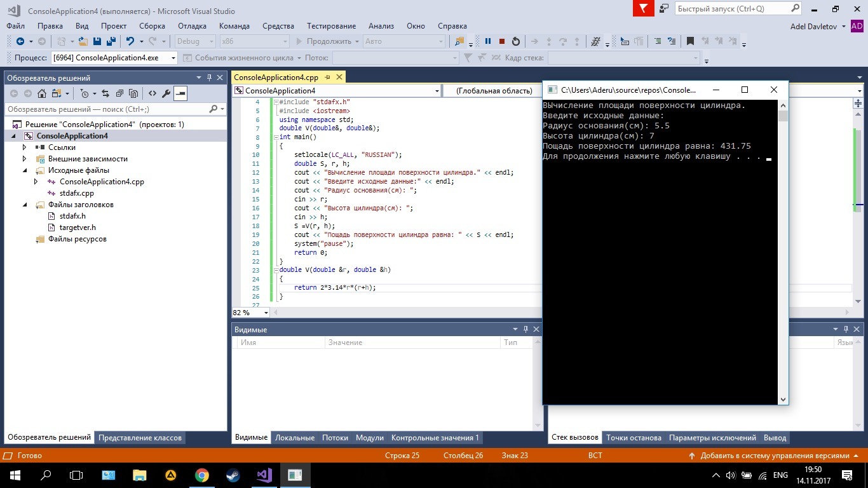
Task: Select stdafx.h in Solution Explorer
Action: pyautogui.click(x=72, y=216)
